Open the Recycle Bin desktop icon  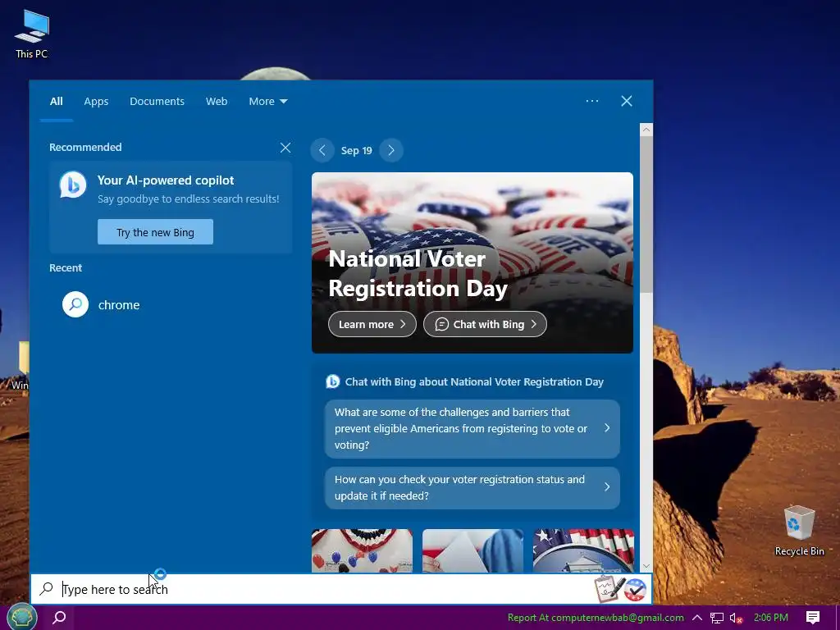point(799,531)
